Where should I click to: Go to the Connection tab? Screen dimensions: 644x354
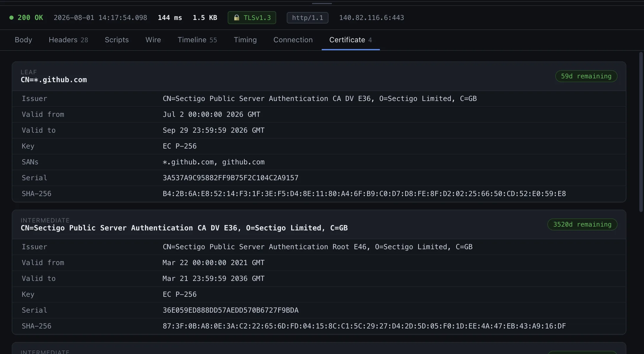pyautogui.click(x=293, y=40)
